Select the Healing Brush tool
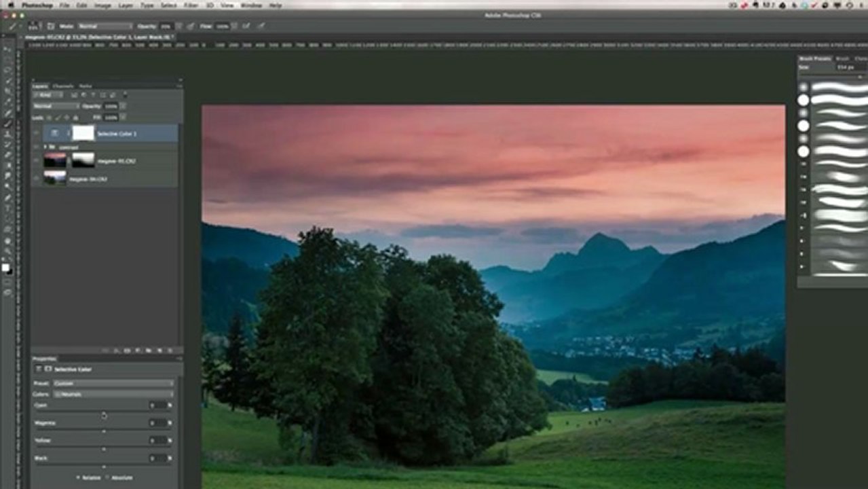Screen dimensions: 868x489 pyautogui.click(x=8, y=111)
